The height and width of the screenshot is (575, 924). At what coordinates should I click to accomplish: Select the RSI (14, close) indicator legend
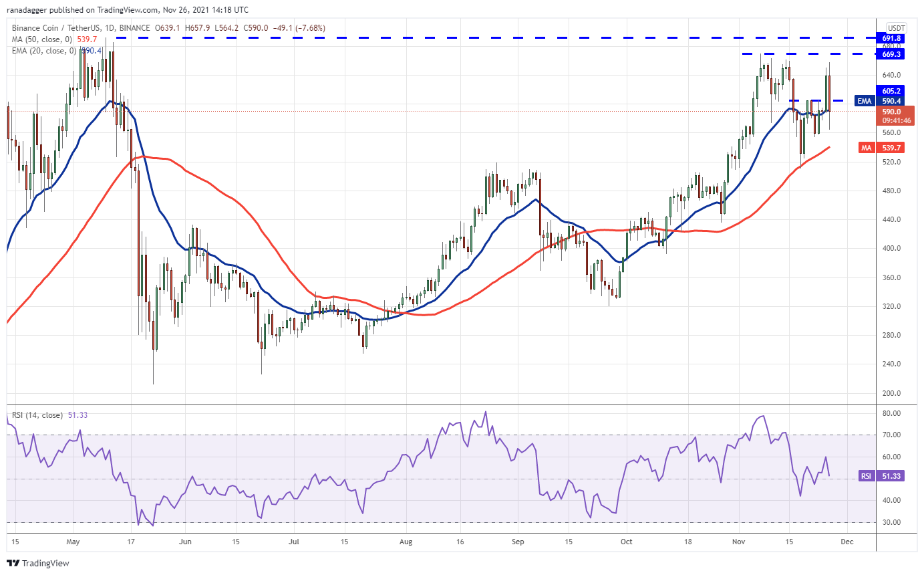(x=37, y=415)
